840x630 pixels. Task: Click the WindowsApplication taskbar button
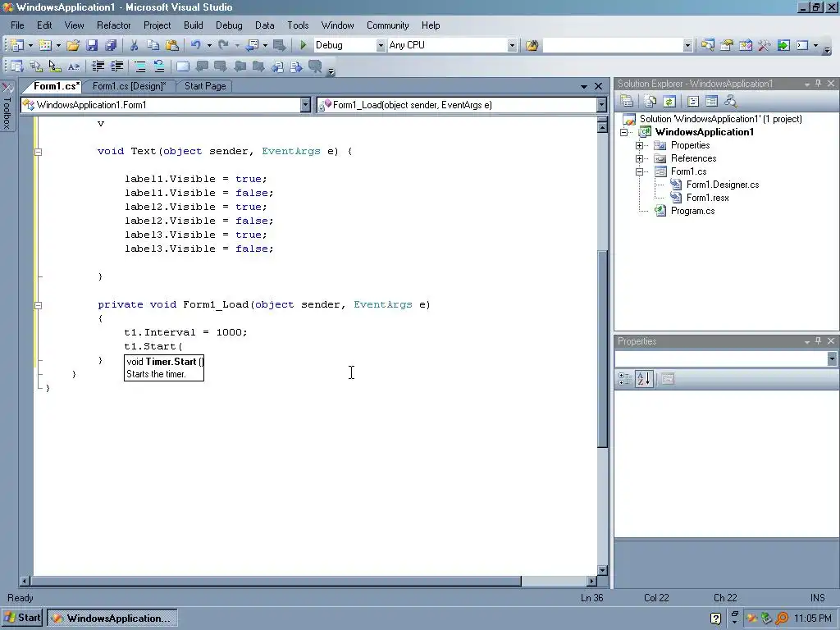point(112,619)
